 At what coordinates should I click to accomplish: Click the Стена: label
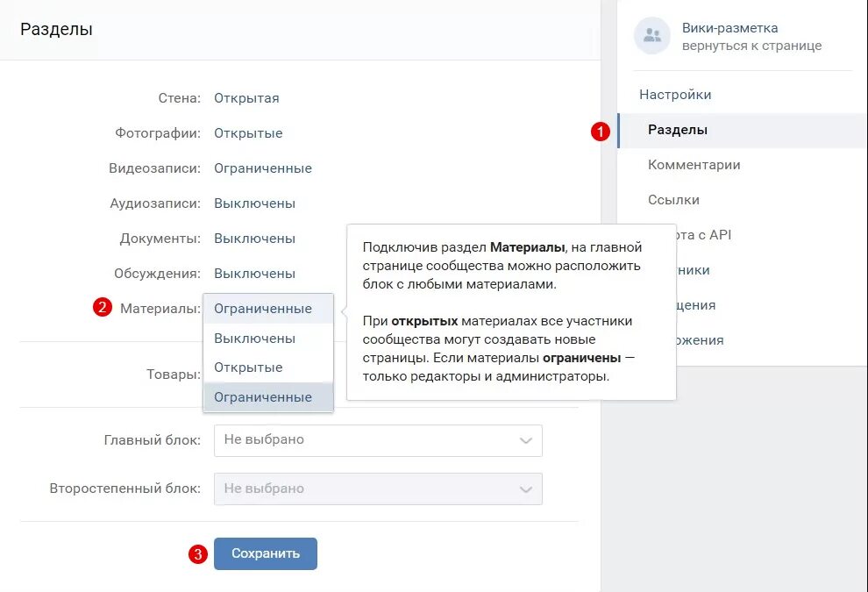180,98
